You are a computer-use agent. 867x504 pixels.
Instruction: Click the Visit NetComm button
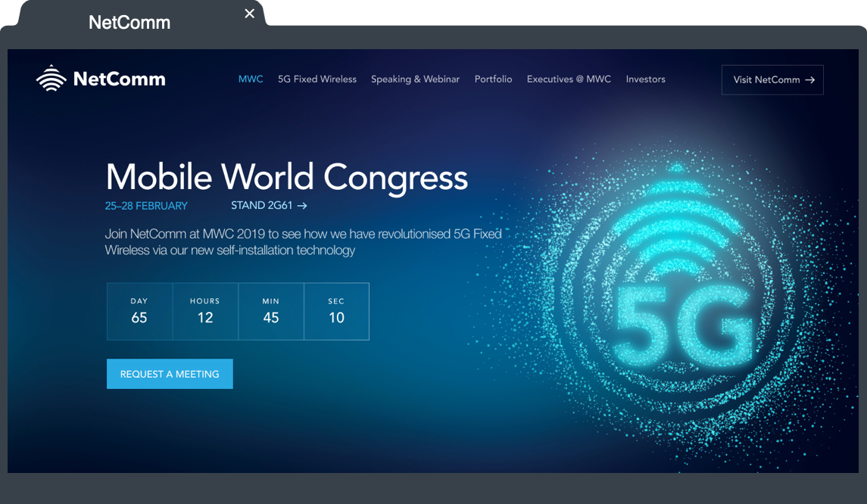772,79
